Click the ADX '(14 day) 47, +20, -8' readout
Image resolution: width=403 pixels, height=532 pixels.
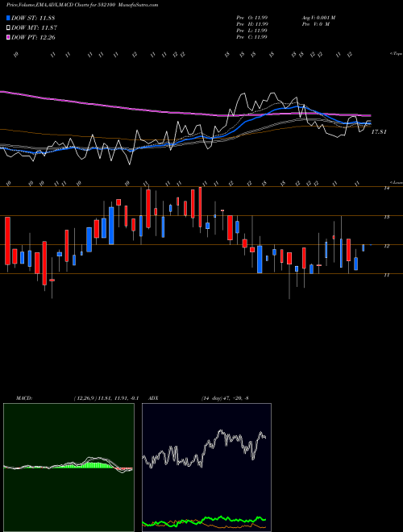(225, 398)
